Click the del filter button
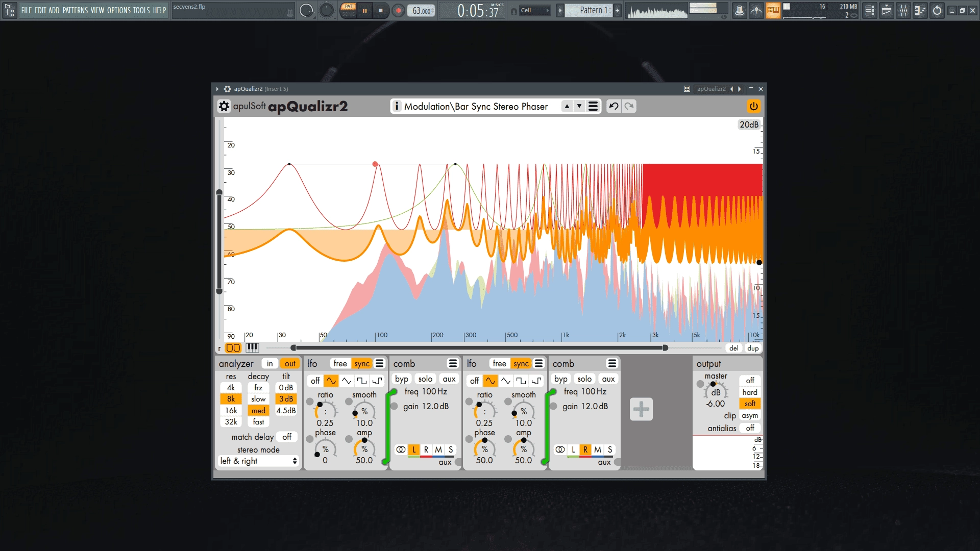Screen dimensions: 980x551 click(733, 348)
